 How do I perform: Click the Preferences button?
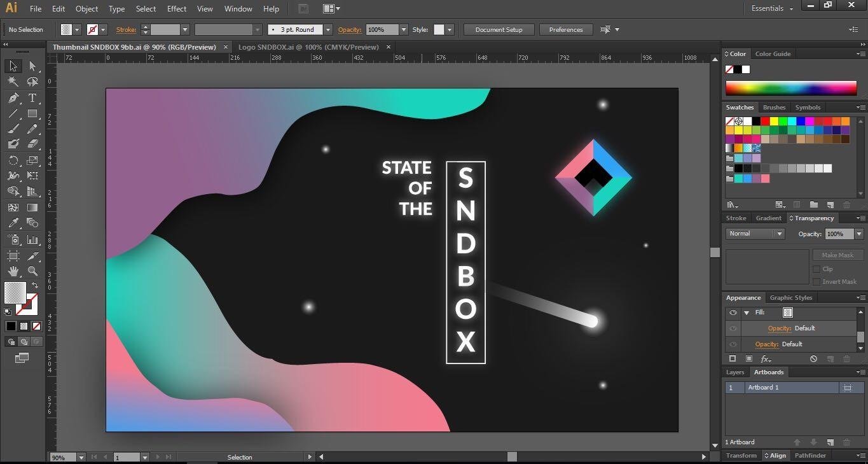(566, 29)
